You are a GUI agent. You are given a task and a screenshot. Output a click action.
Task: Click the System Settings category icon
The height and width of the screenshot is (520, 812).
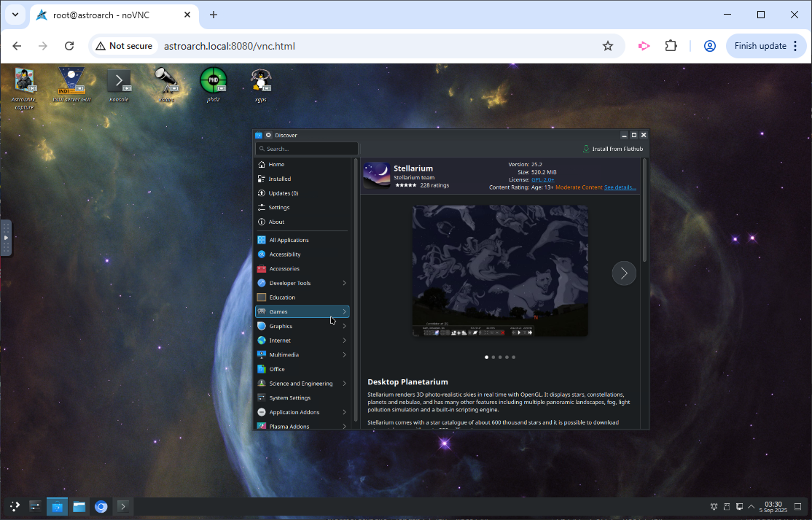262,397
